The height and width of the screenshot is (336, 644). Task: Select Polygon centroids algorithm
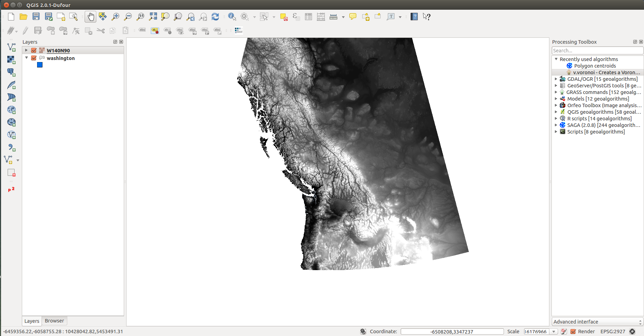595,66
